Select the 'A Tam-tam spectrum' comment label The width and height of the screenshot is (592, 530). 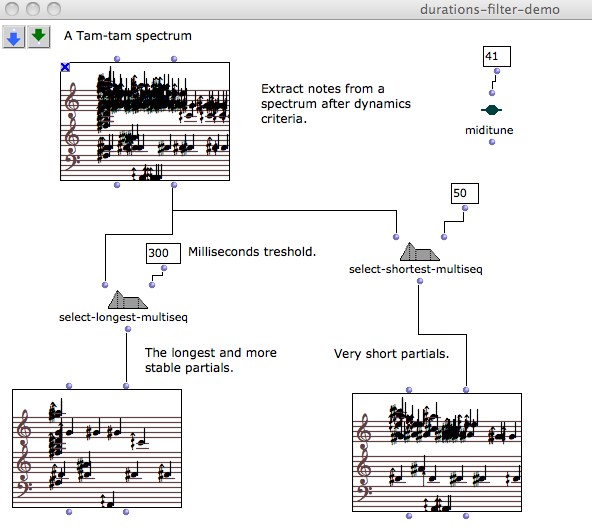point(128,36)
